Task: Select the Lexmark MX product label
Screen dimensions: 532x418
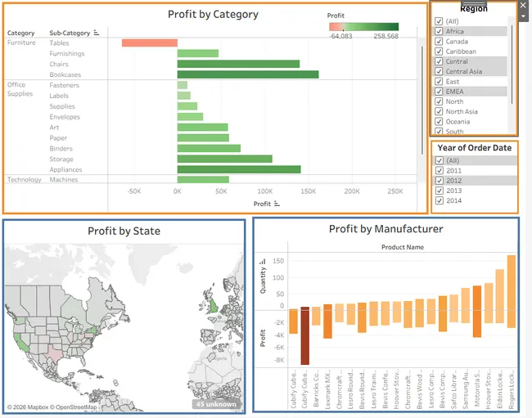Action: [327, 389]
